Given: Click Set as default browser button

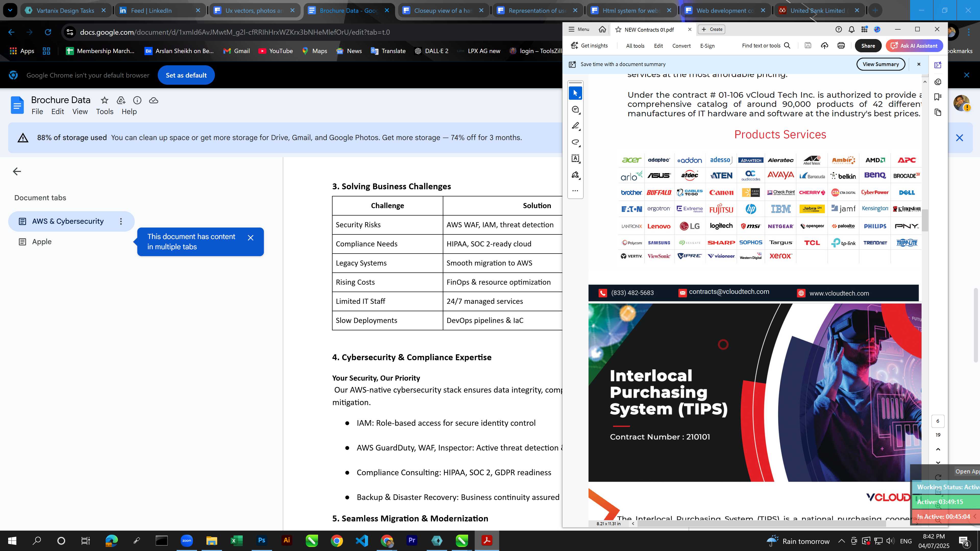Looking at the screenshot, I should point(186,75).
